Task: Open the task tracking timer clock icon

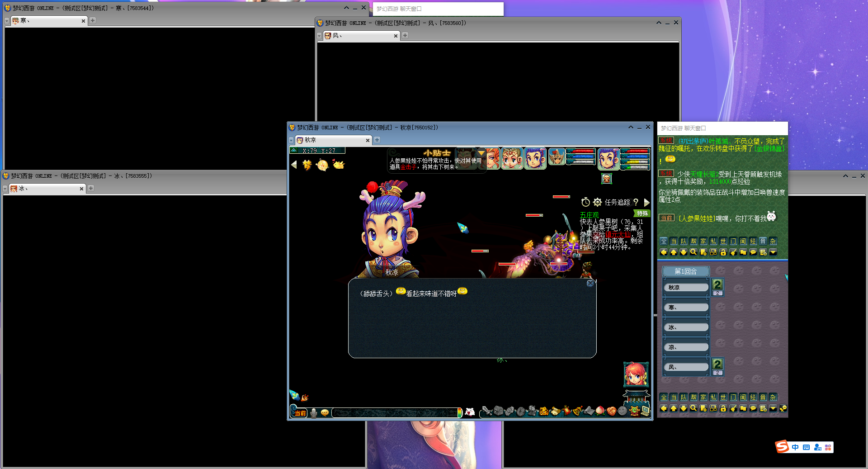Action: (585, 202)
